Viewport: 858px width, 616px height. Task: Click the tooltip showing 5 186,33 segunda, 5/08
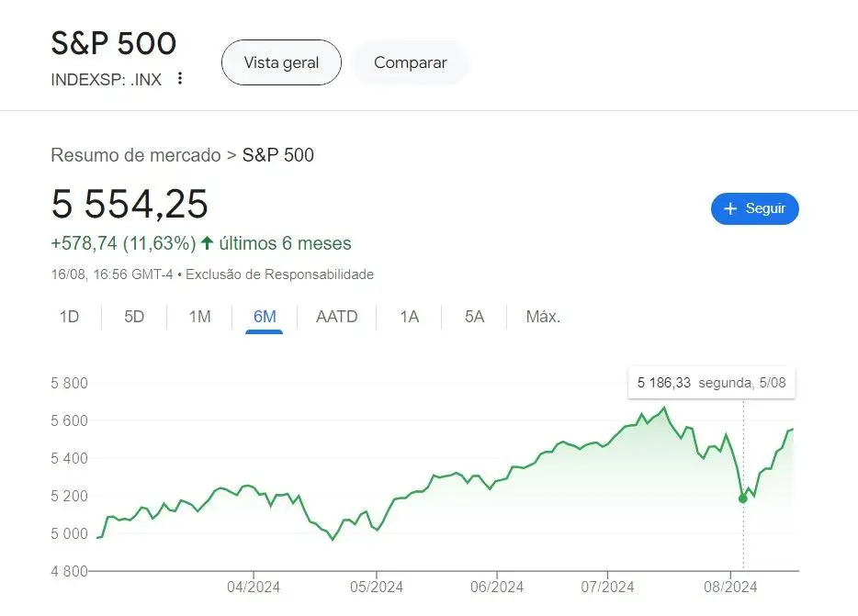(x=711, y=383)
